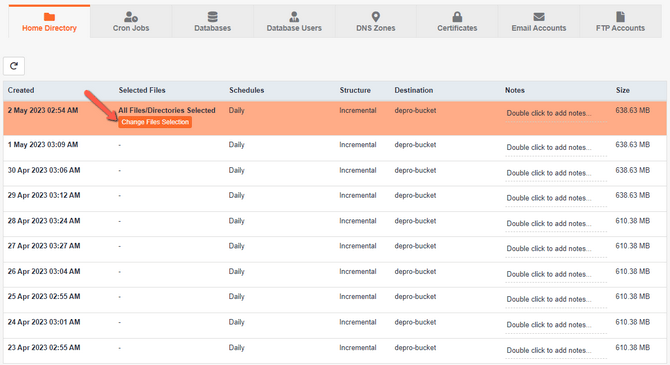Click depro-bucket in the 25 Apr row
Screen dimensions: 670x365
[x=415, y=297]
